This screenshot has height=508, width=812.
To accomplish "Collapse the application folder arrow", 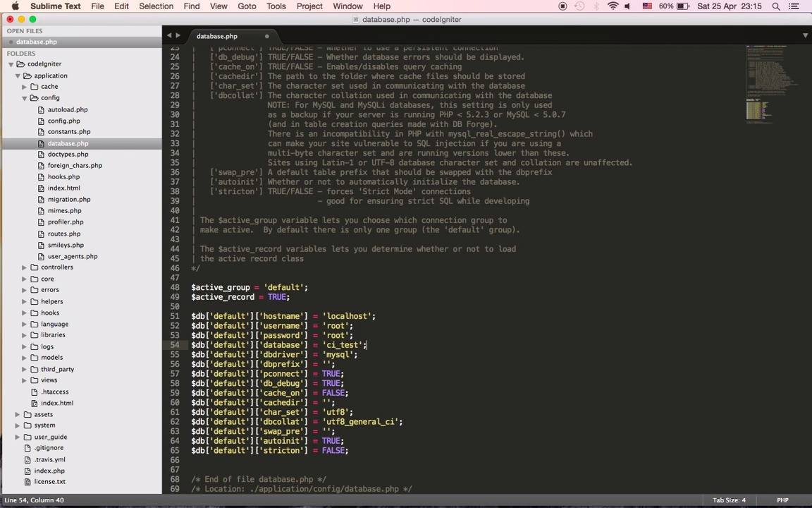I will pyautogui.click(x=18, y=75).
